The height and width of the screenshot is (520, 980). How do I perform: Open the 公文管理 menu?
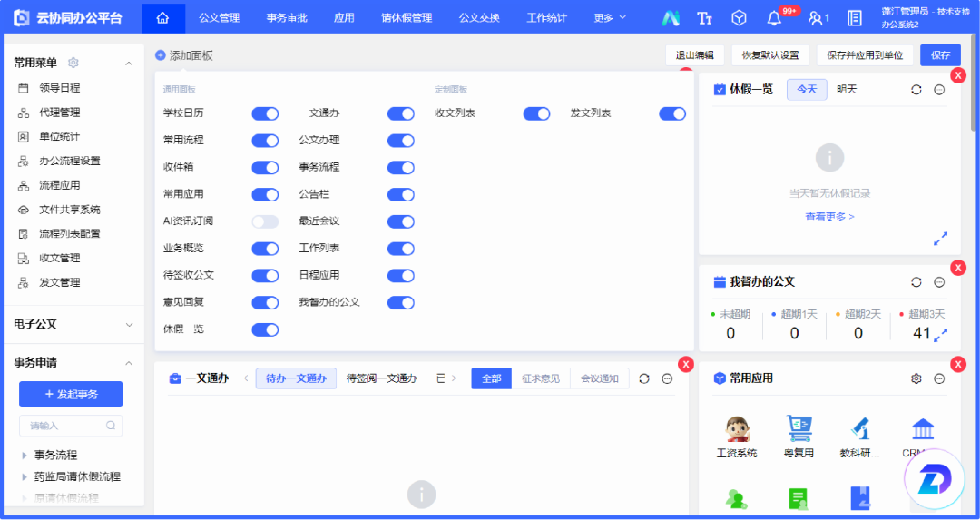coord(219,18)
